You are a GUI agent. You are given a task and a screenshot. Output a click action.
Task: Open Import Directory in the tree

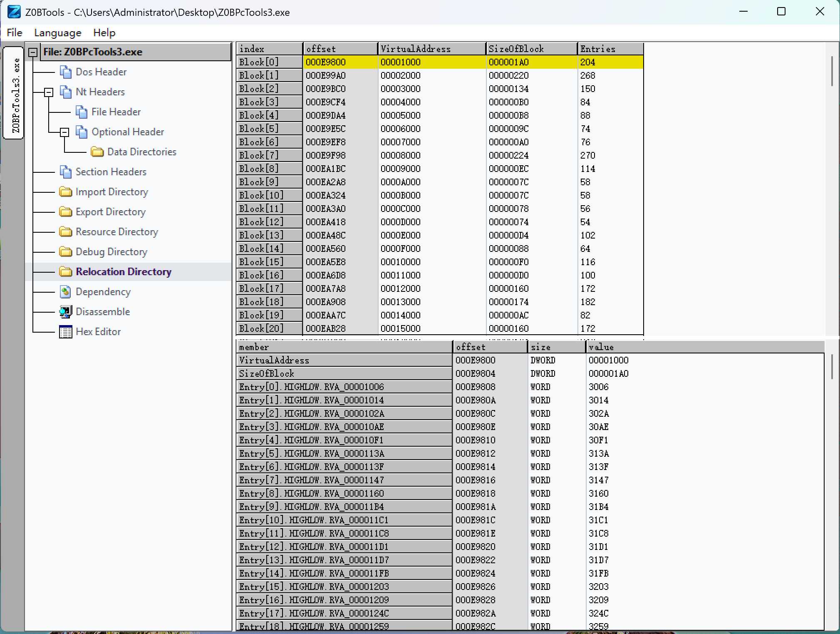112,191
